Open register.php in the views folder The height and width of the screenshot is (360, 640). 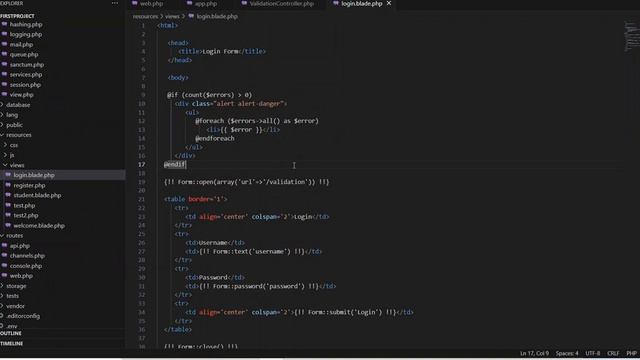coord(29,185)
